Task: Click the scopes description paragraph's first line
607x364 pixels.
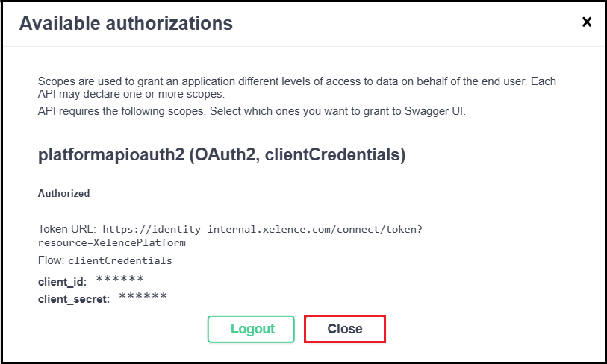Action: click(296, 81)
